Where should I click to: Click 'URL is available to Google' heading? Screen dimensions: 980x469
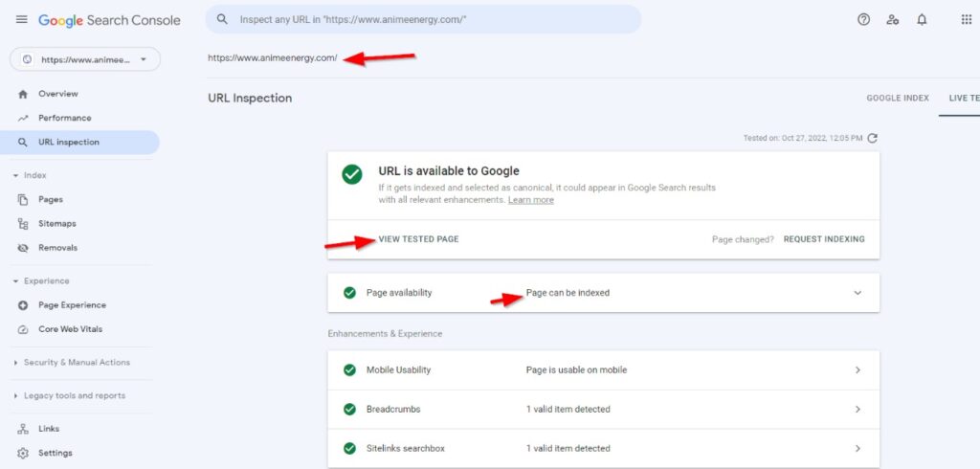(449, 171)
